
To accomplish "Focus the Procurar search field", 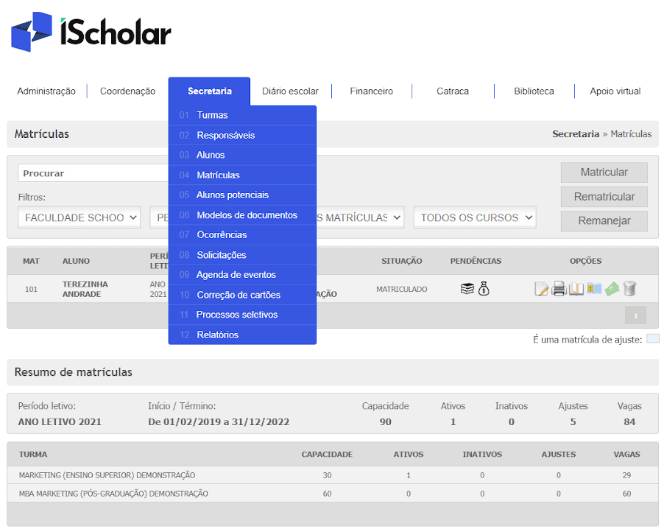I will (93, 173).
